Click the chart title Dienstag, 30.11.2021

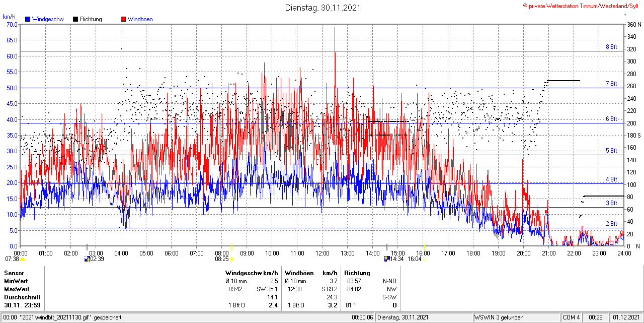[x=323, y=8]
